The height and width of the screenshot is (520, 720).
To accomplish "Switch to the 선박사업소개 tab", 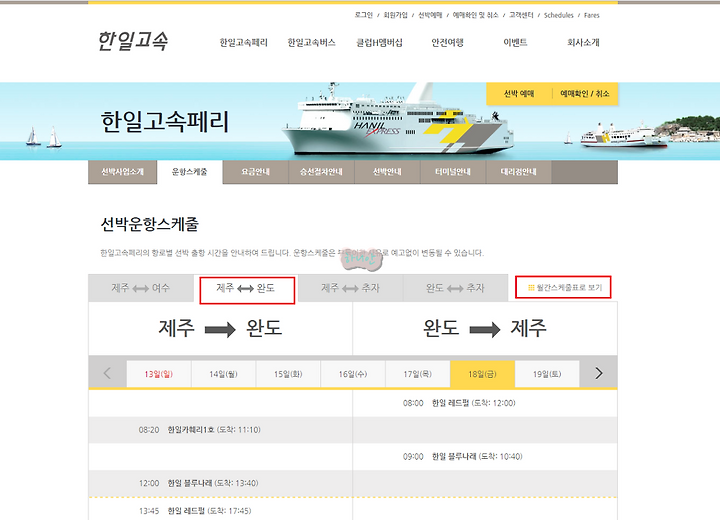I will (x=123, y=172).
